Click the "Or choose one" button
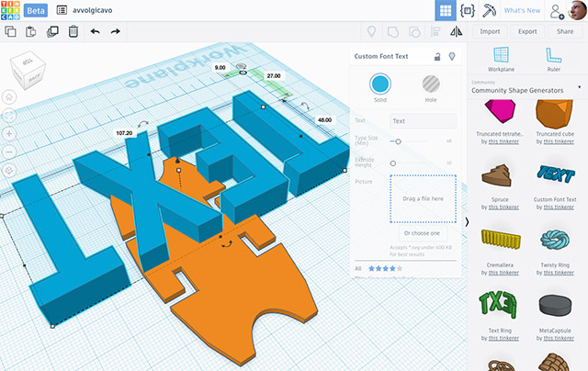 click(423, 232)
